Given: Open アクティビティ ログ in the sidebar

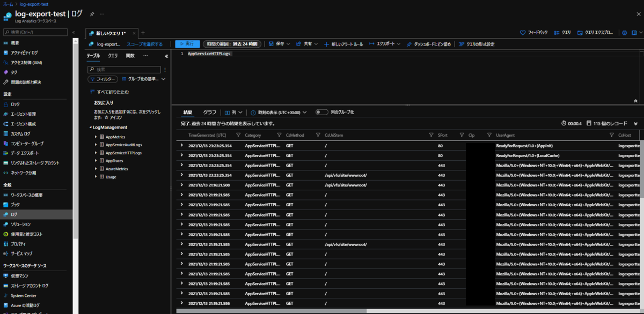Looking at the screenshot, I should point(24,53).
